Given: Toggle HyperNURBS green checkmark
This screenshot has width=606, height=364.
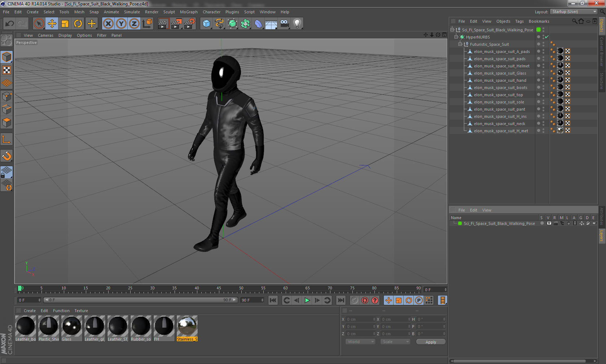Looking at the screenshot, I should [547, 37].
